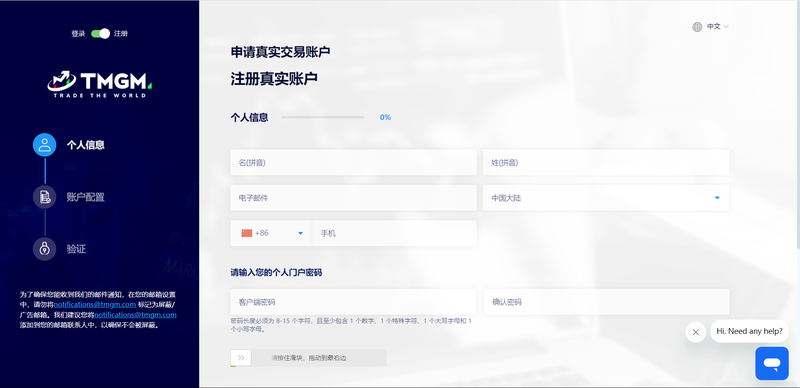
Task: Click the 注册 register label
Action: point(121,34)
